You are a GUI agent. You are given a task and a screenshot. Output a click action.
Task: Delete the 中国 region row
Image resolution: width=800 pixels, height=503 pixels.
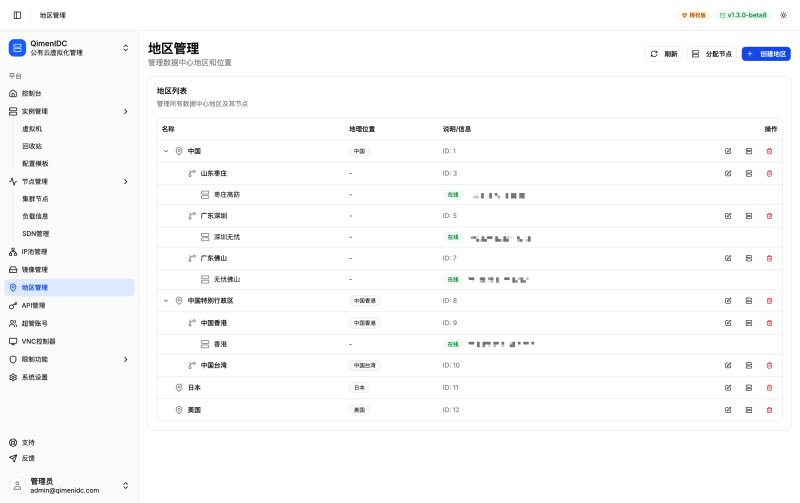[769, 151]
